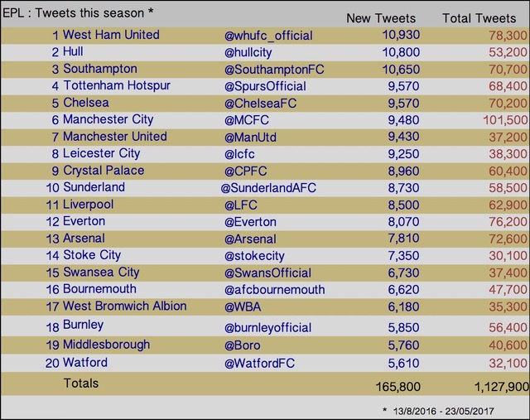This screenshot has width=530, height=420.
Task: Click the @LFC handle
Action: click(241, 205)
